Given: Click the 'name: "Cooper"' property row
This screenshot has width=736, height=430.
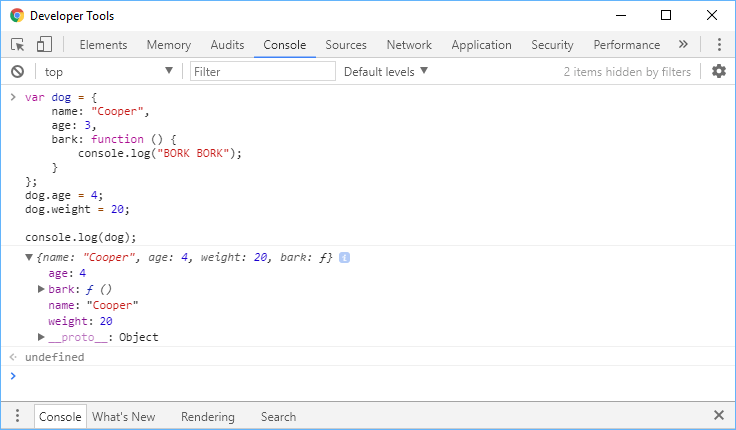Looking at the screenshot, I should (93, 305).
